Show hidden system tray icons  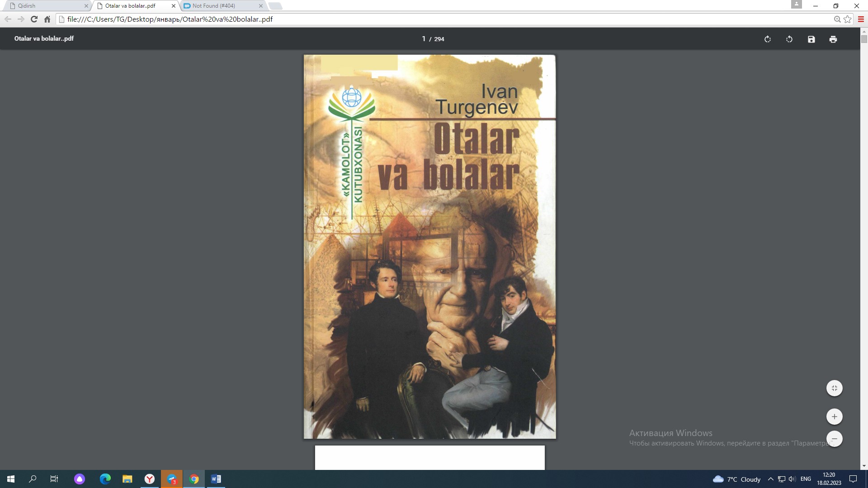click(770, 479)
